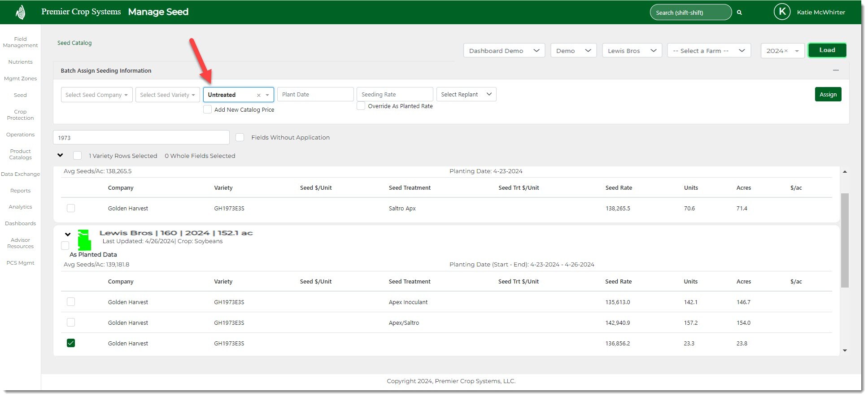The image size is (868, 397).
Task: Clear the Untreated seed treatment selection
Action: (259, 95)
